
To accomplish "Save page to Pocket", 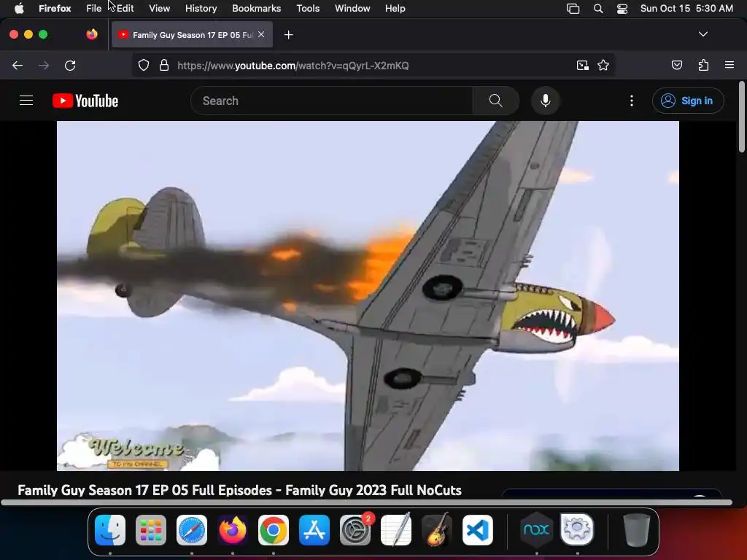I will [x=677, y=65].
